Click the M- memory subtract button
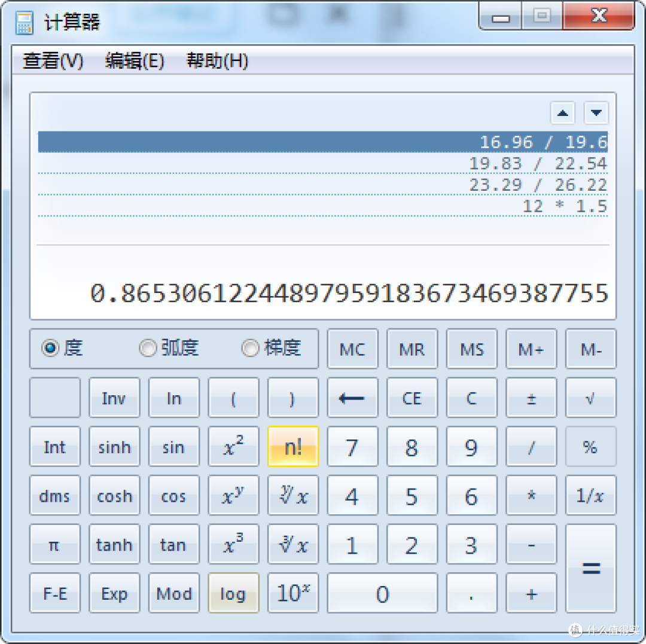 pyautogui.click(x=591, y=349)
